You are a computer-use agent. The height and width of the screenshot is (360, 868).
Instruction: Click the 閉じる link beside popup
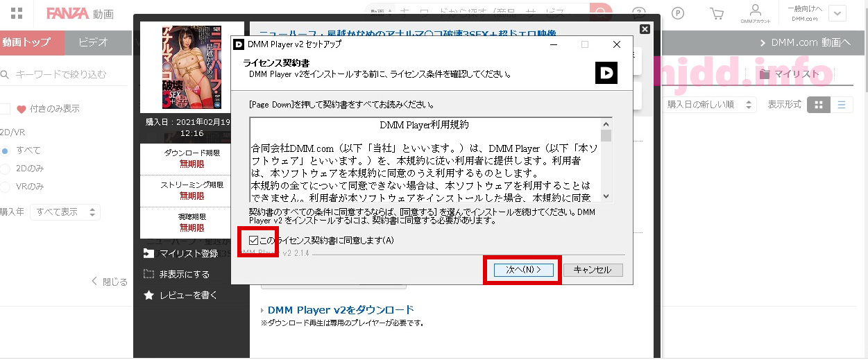[x=111, y=282]
